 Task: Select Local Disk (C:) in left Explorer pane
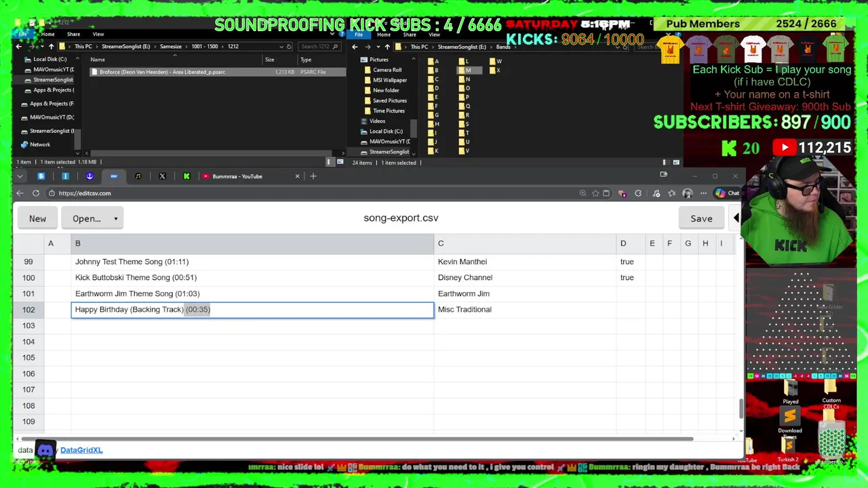(x=50, y=59)
